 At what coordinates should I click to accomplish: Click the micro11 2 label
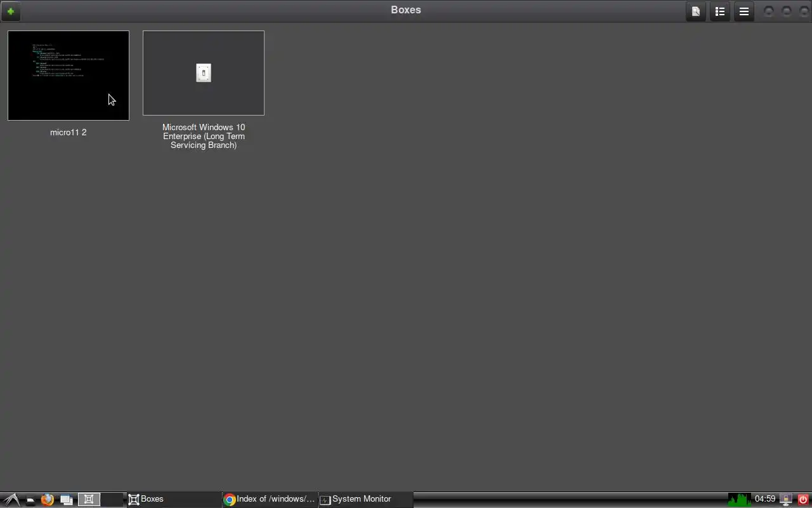[69, 132]
